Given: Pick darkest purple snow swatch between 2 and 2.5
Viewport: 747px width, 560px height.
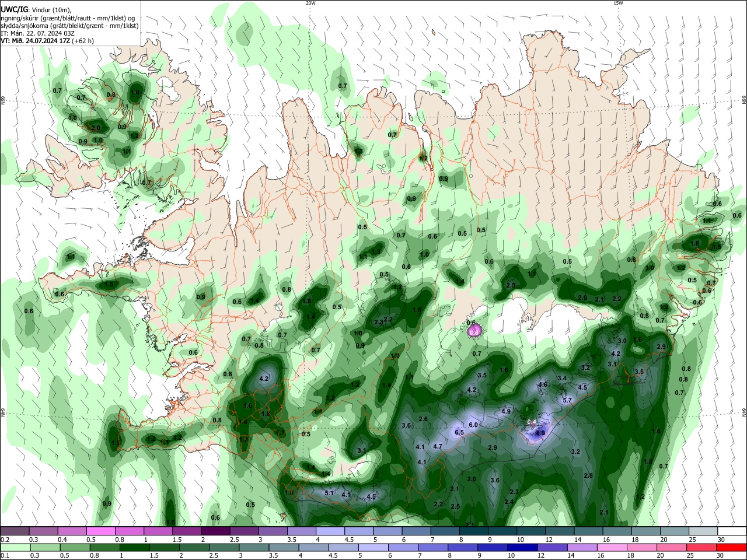Looking at the screenshot, I should click(x=215, y=531).
